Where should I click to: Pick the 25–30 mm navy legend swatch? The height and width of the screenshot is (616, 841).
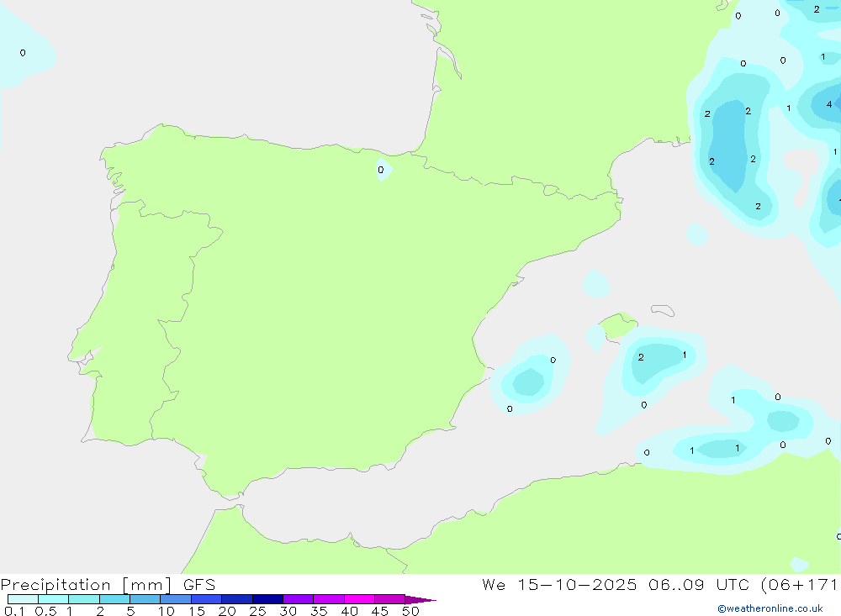(267, 599)
